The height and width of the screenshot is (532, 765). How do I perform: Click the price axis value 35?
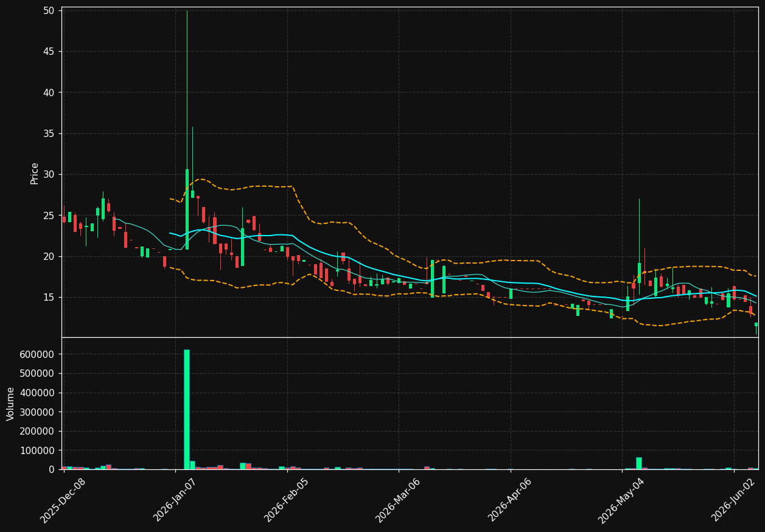(49, 133)
